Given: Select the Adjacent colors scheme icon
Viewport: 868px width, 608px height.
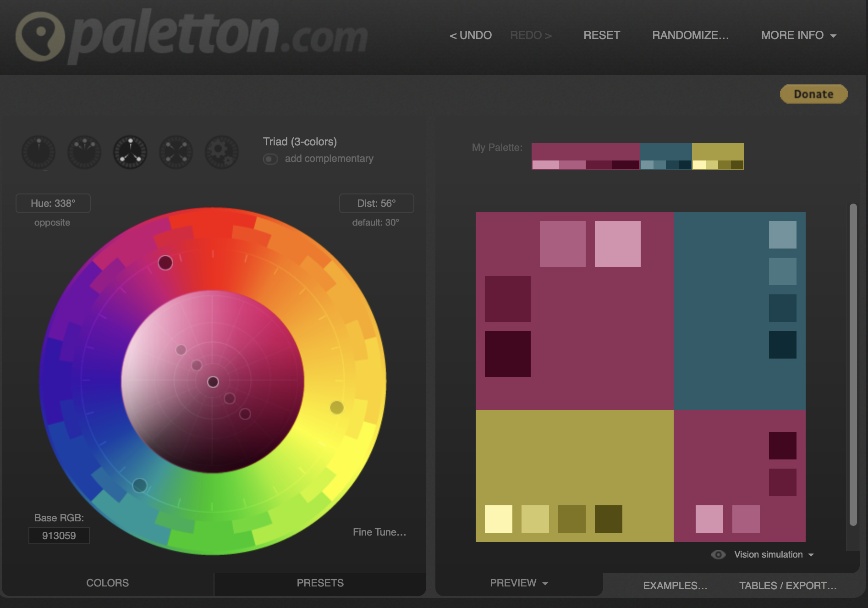Looking at the screenshot, I should pos(84,152).
